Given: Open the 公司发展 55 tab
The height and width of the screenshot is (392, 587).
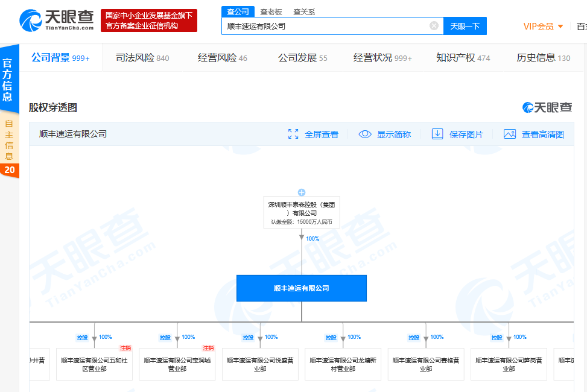Looking at the screenshot, I should tap(302, 58).
